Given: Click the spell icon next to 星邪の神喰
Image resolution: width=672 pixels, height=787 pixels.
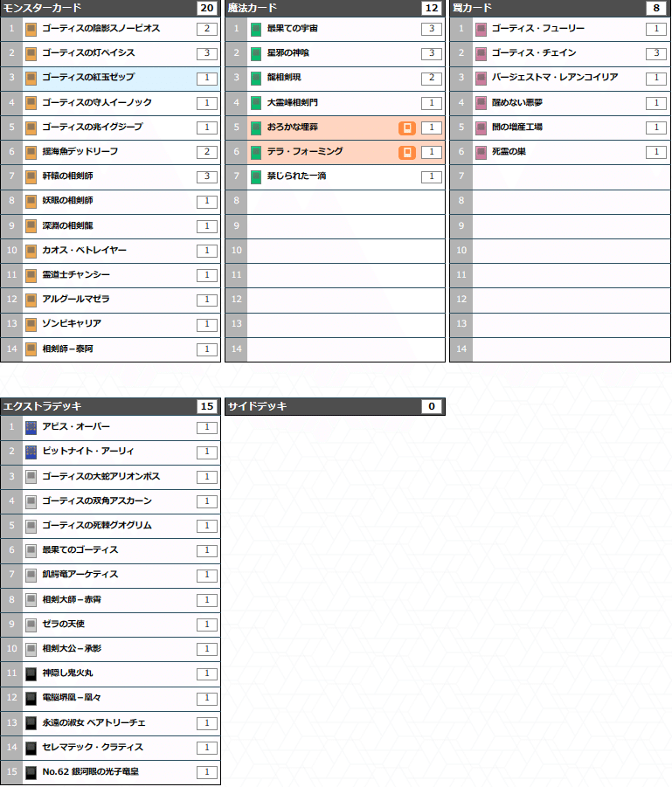Looking at the screenshot, I should click(256, 53).
